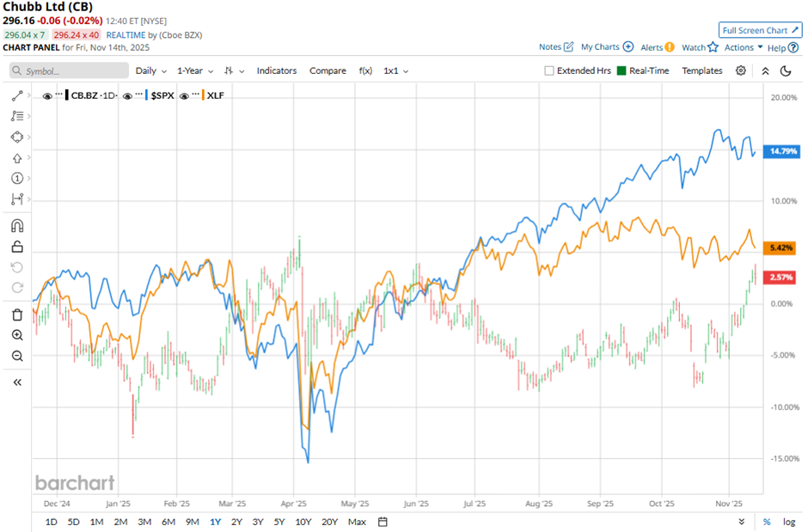808x532 pixels.
Task: Select the trend line drawing tool
Action: pos(17,95)
